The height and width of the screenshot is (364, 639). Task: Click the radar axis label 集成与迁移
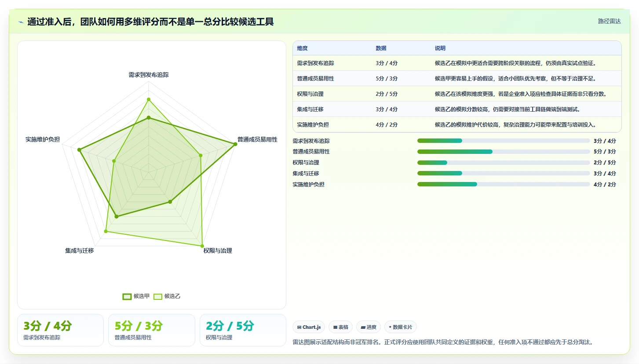click(80, 251)
